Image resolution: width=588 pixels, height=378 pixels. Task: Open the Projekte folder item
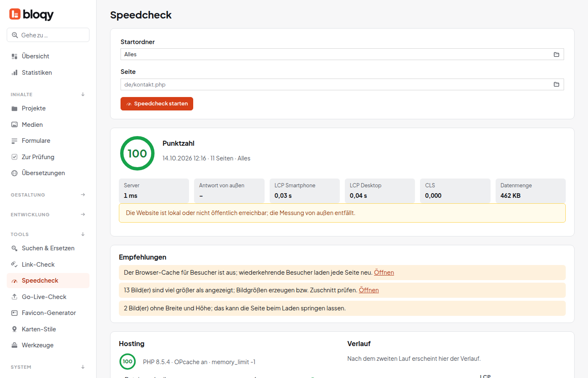[48, 108]
